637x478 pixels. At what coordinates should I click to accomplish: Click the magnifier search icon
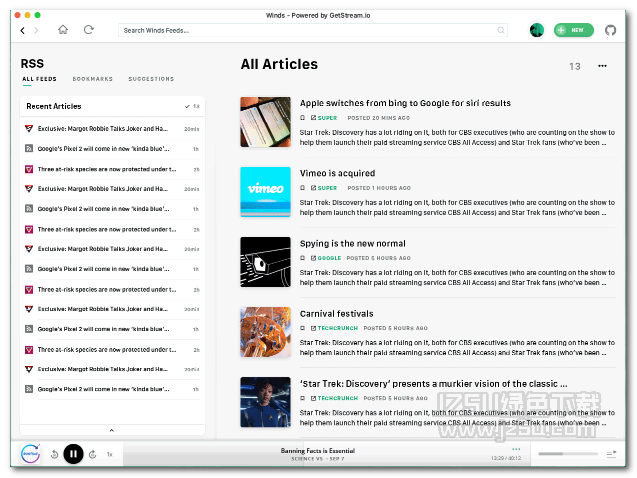pos(501,30)
